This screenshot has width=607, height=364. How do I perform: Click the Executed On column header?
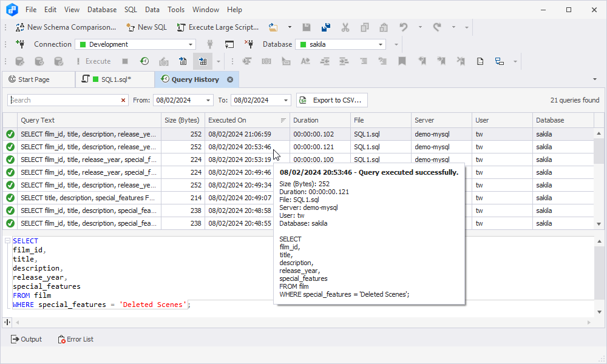tap(247, 120)
